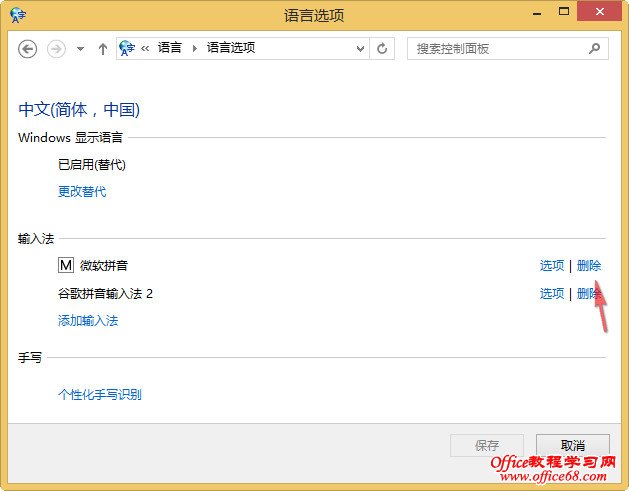
Task: Open 选项 for 微软拼音
Action: click(552, 266)
